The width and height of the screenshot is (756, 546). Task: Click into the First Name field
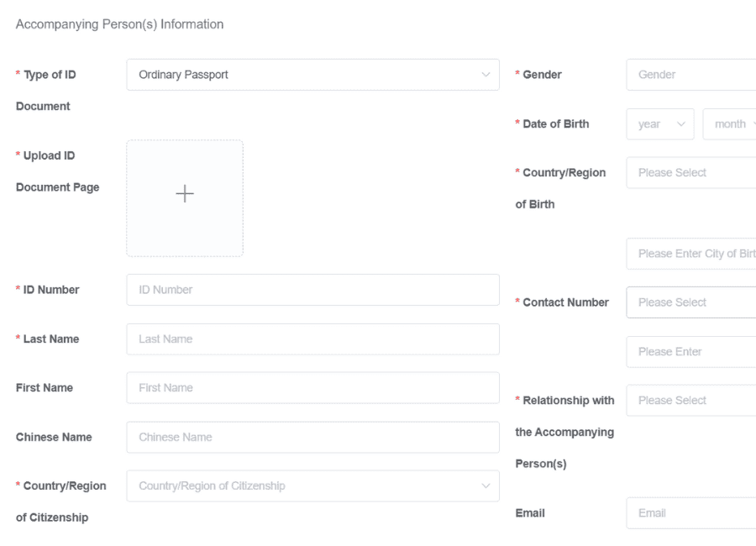pyautogui.click(x=312, y=388)
